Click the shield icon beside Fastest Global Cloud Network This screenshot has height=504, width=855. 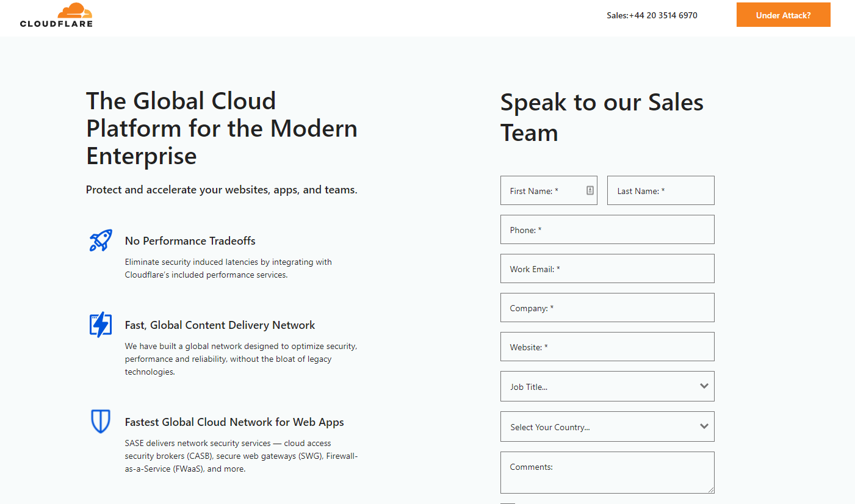tap(101, 422)
